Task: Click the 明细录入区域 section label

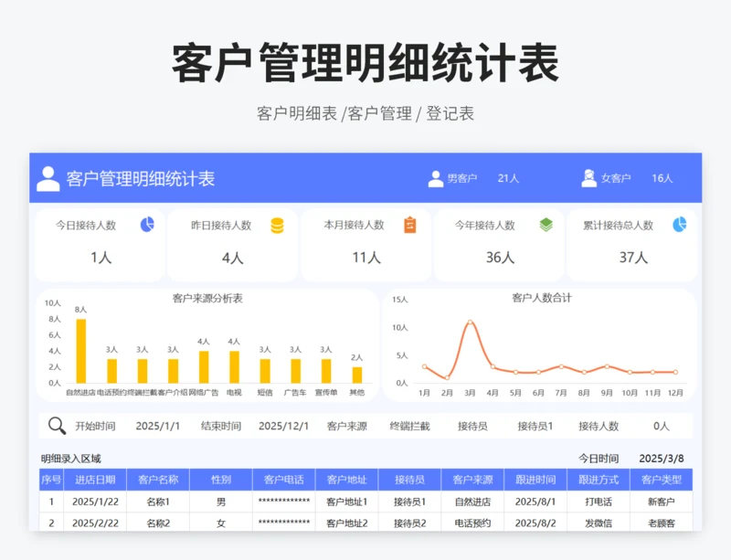Action: coord(71,459)
